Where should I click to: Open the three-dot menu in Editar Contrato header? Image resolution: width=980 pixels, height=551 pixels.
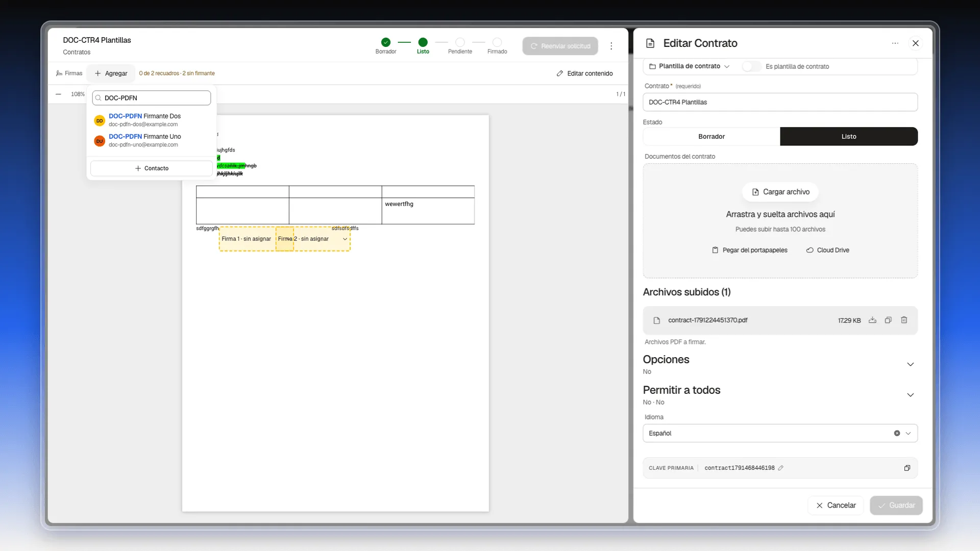click(895, 43)
